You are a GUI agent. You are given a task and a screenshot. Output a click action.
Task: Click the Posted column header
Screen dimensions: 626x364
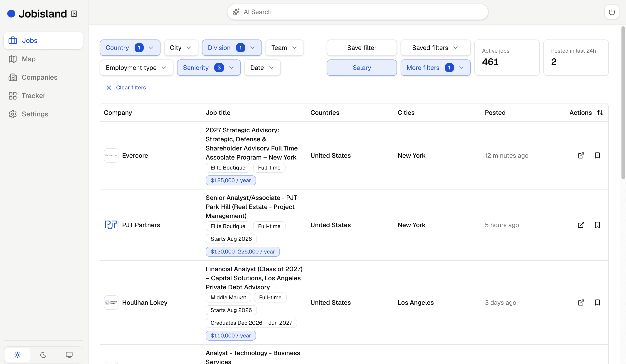(495, 113)
